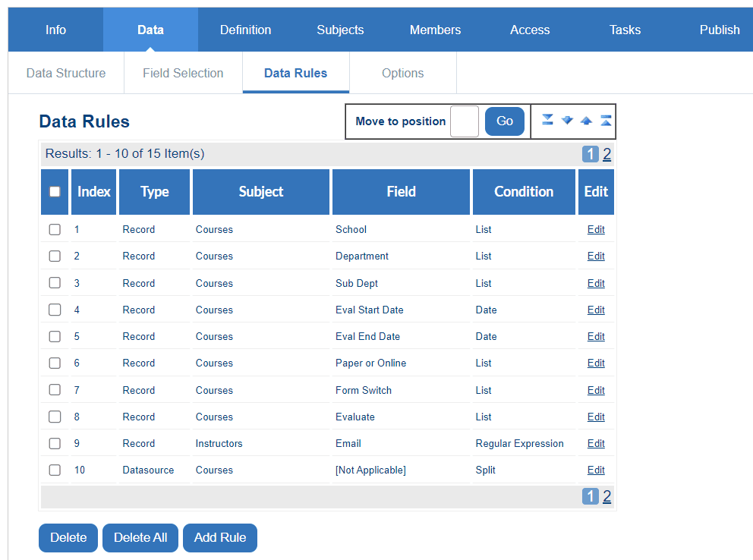Click the 'Split' condition cell
Image resolution: width=753 pixels, height=560 pixels.
(x=486, y=470)
